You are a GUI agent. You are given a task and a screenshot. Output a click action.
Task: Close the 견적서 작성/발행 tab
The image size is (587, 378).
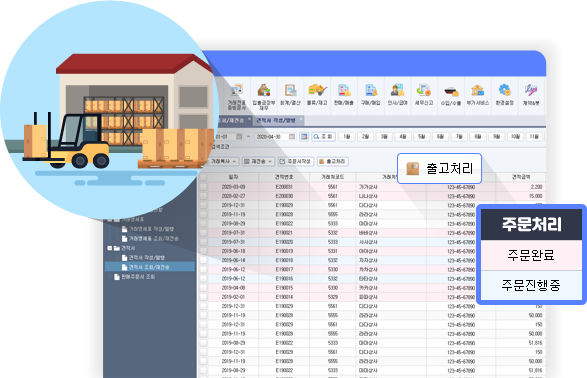pos(301,119)
